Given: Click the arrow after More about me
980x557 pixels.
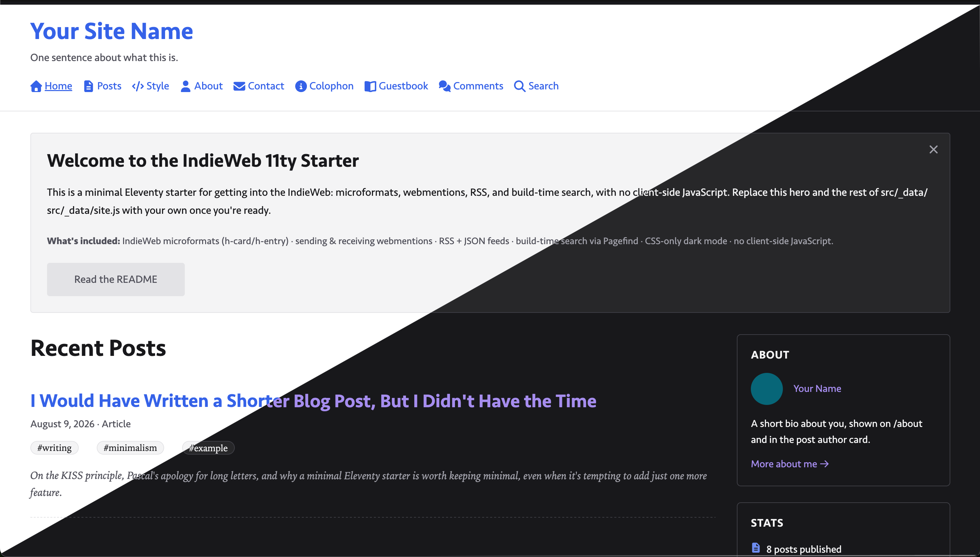Looking at the screenshot, I should pos(824,464).
